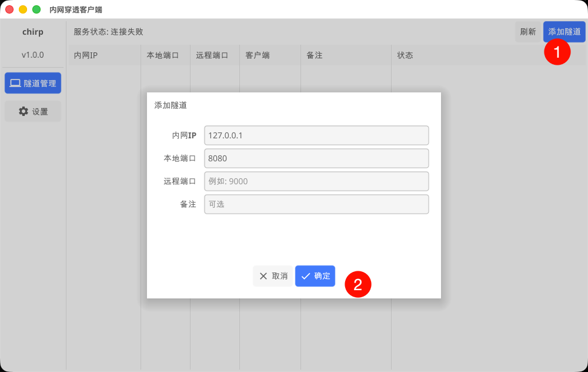
Task: Confirm with the checkmark 确定 button
Action: coord(315,276)
